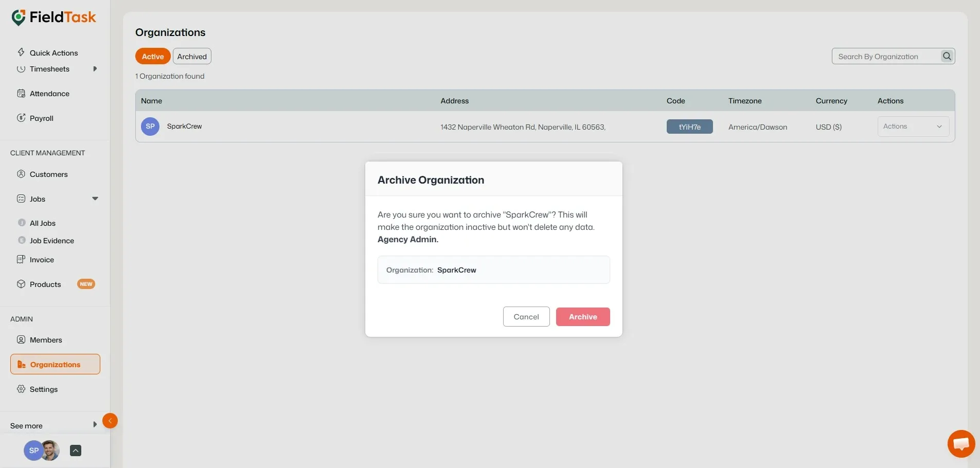Select the Active tab

pyautogui.click(x=153, y=56)
